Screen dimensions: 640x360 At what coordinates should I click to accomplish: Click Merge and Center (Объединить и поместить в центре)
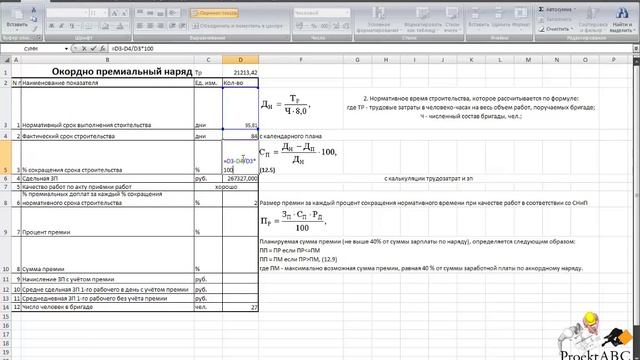pyautogui.click(x=237, y=26)
